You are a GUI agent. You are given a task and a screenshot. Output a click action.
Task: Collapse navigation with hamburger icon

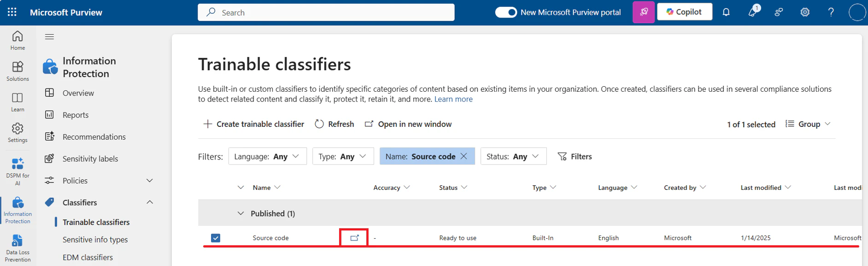(50, 37)
